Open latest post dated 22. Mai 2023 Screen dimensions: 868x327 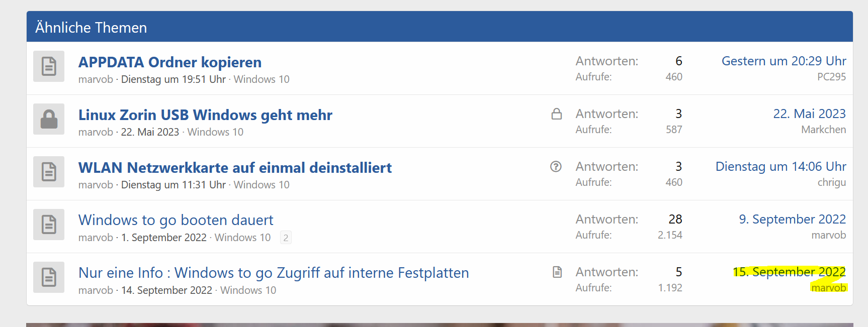click(x=809, y=114)
